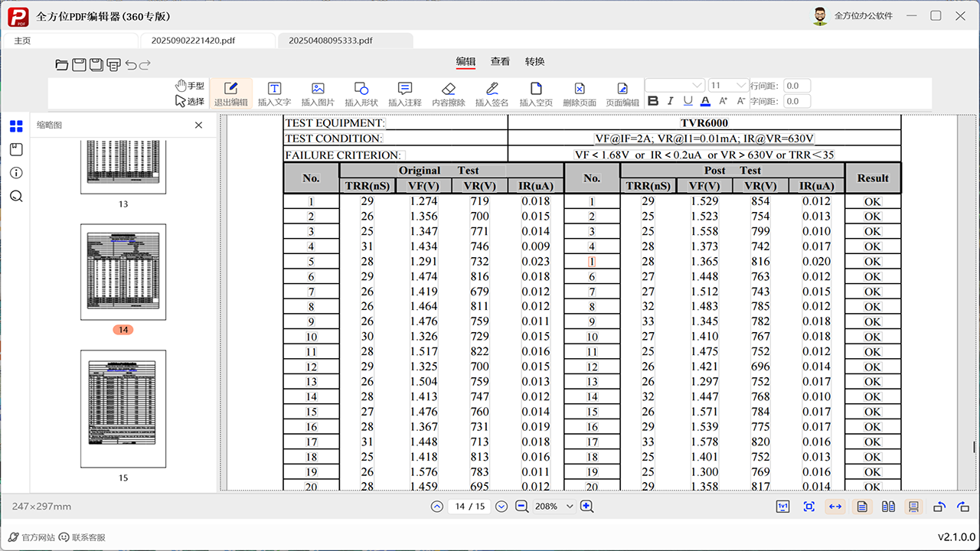The height and width of the screenshot is (551, 980).
Task: Click the 删除页面 (Delete Page) icon
Action: click(x=580, y=93)
